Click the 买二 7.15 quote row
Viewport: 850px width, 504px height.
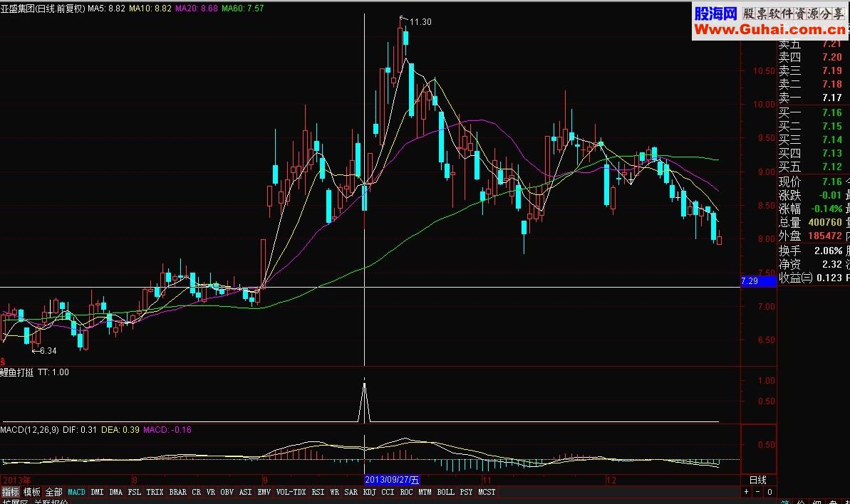pos(811,126)
